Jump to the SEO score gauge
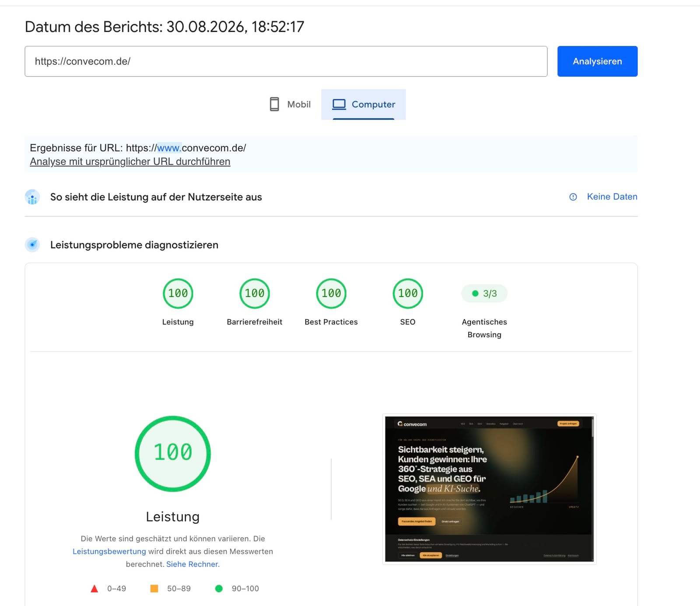Viewport: 700px width, 606px height. [408, 293]
